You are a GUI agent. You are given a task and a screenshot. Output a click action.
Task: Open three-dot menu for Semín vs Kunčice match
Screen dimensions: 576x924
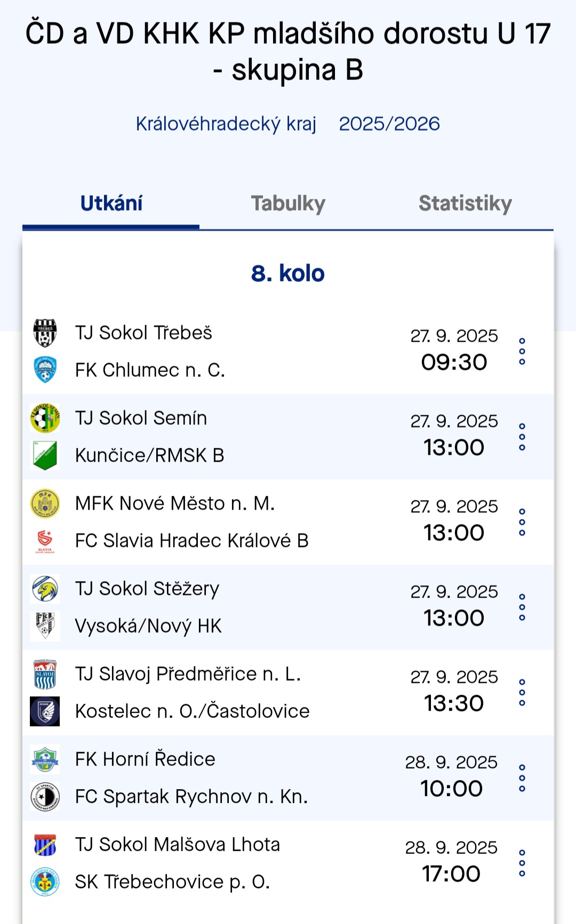tap(522, 437)
